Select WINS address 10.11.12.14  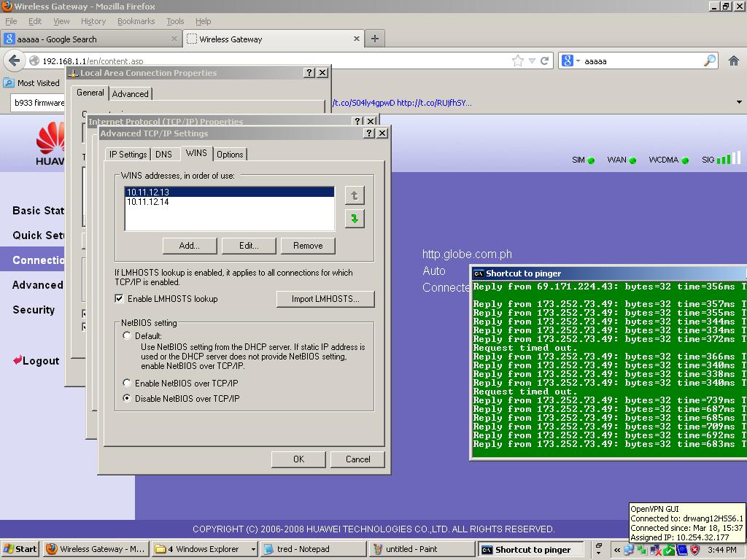pos(229,202)
